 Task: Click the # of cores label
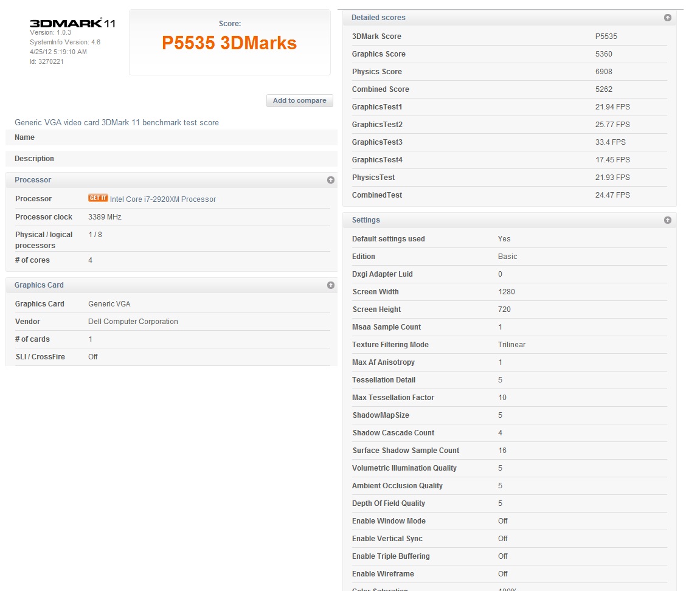pyautogui.click(x=32, y=260)
